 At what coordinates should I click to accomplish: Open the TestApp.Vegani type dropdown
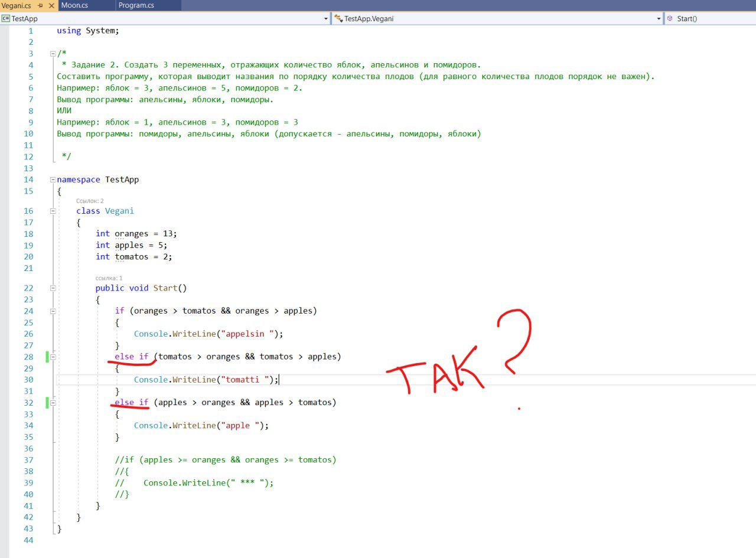tap(659, 19)
